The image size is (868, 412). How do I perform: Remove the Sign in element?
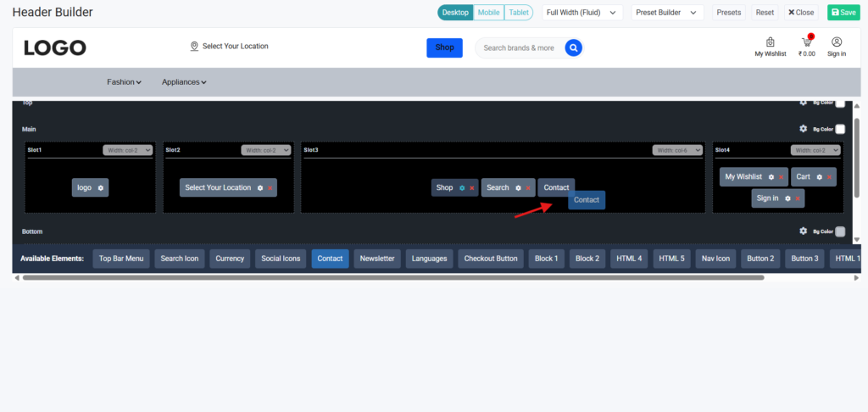798,198
